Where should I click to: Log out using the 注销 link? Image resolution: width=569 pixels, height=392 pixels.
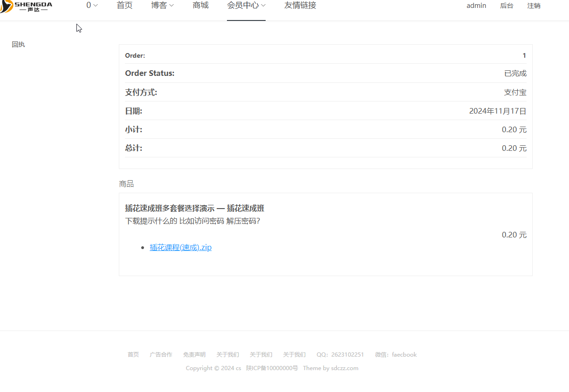click(x=534, y=6)
